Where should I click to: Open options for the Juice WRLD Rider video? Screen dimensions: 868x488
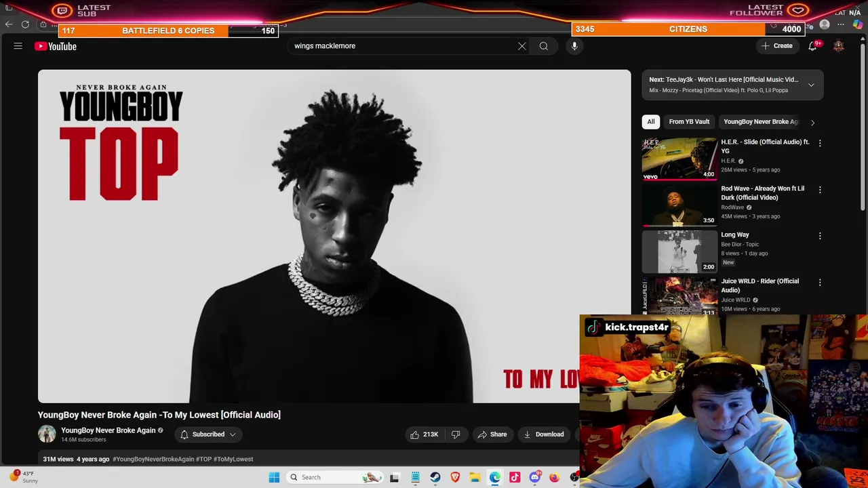(x=820, y=282)
